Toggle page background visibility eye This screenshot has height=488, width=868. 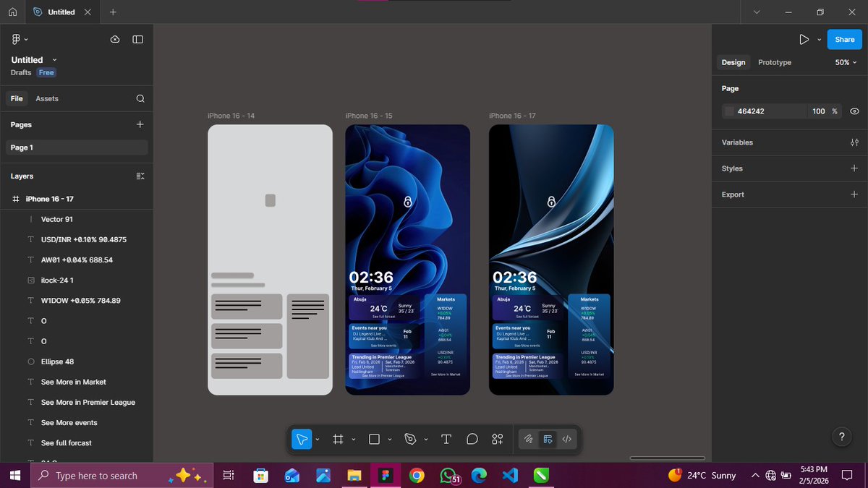pyautogui.click(x=854, y=111)
